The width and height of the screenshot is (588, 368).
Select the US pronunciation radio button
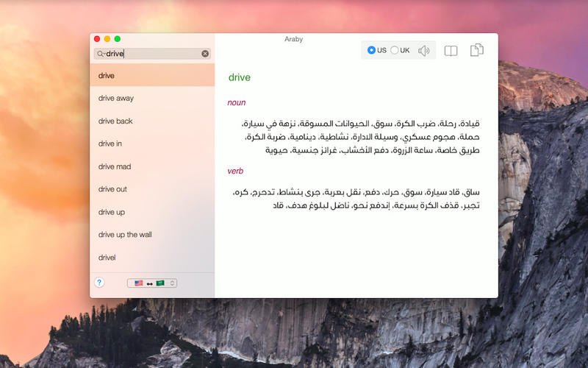(x=372, y=50)
